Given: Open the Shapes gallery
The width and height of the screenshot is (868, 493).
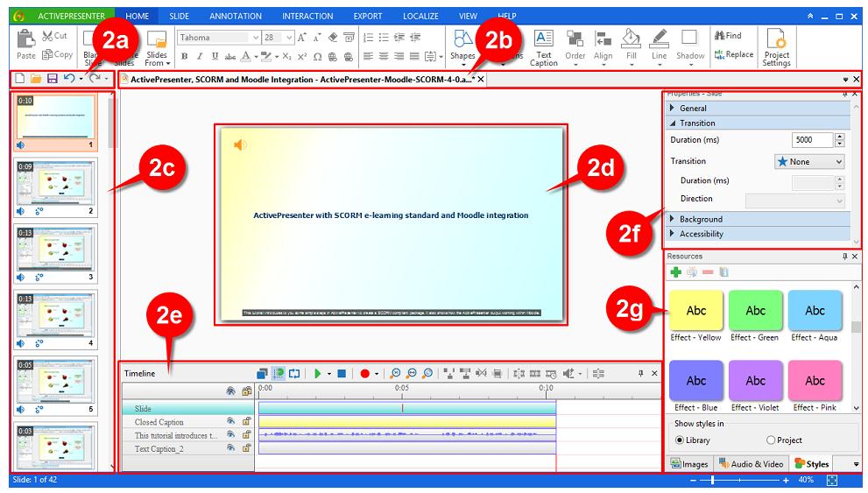Looking at the screenshot, I should coord(462,47).
